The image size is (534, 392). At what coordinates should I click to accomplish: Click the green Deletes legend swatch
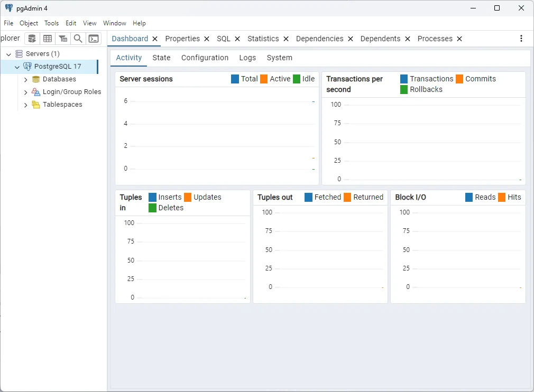click(x=153, y=208)
